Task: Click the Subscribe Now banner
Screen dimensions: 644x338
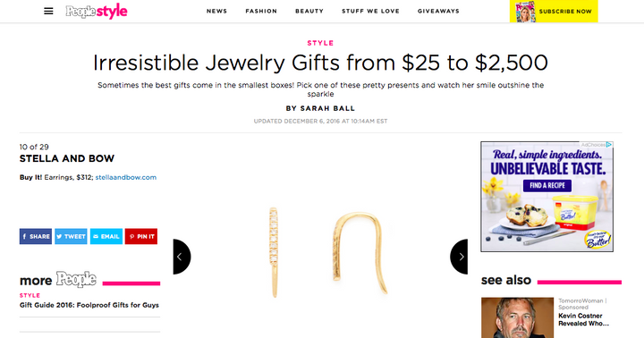Action: 554,12
